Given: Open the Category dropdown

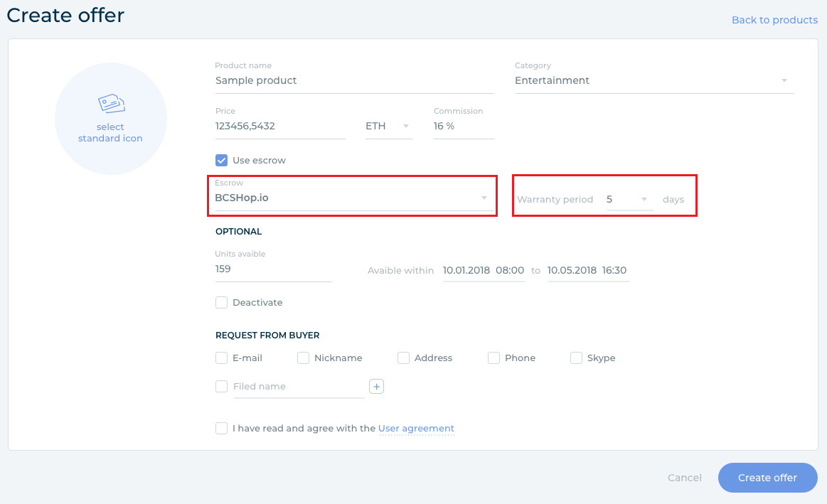Looking at the screenshot, I should [653, 80].
